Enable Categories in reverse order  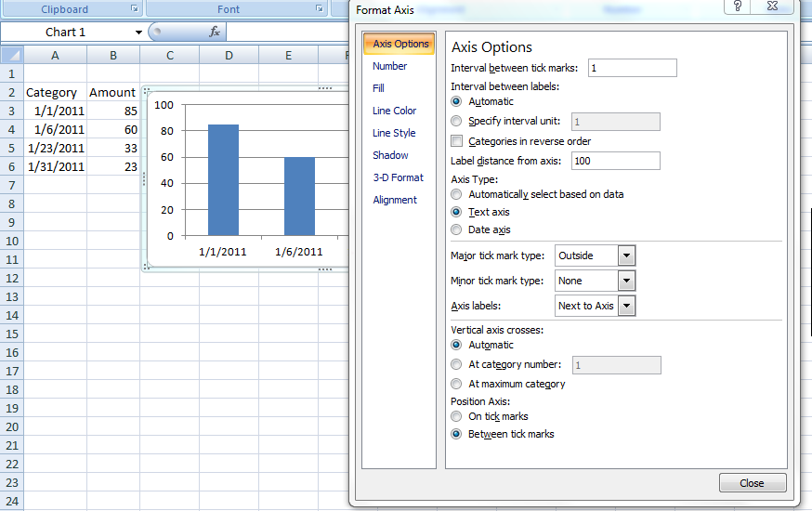[457, 141]
